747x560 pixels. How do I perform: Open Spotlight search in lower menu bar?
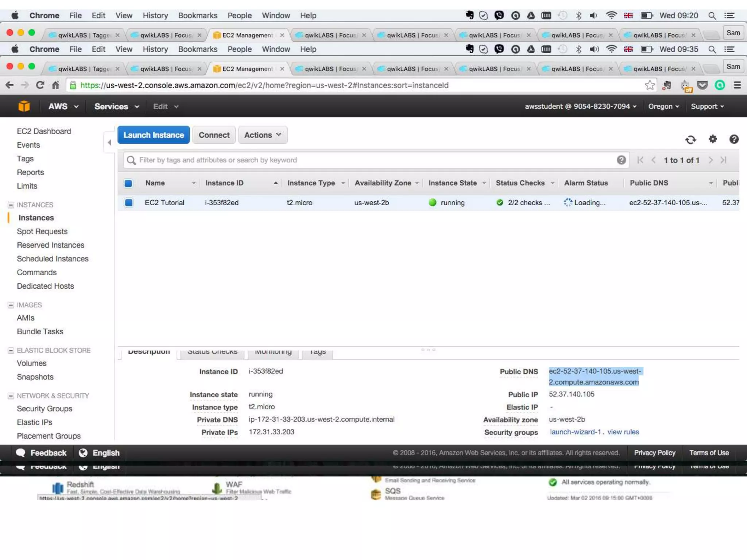(712, 49)
